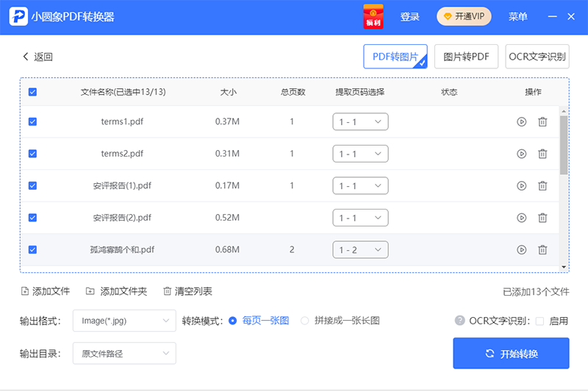Open the 菜单 menu in title bar
Screen dimensions: 588x392
[x=518, y=17]
